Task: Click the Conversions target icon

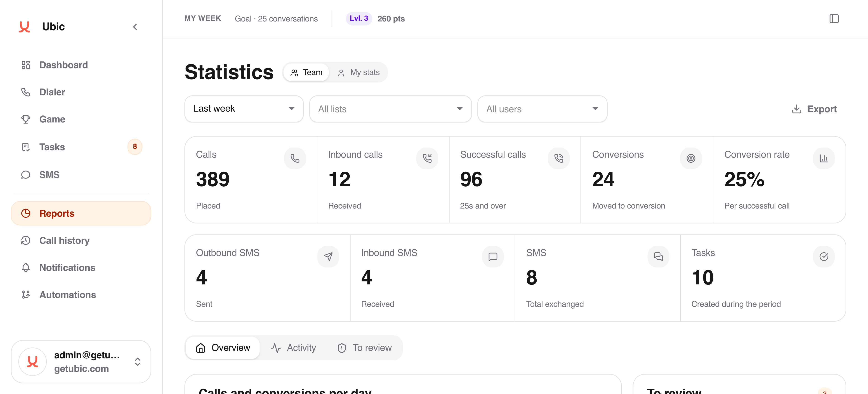Action: (x=691, y=158)
